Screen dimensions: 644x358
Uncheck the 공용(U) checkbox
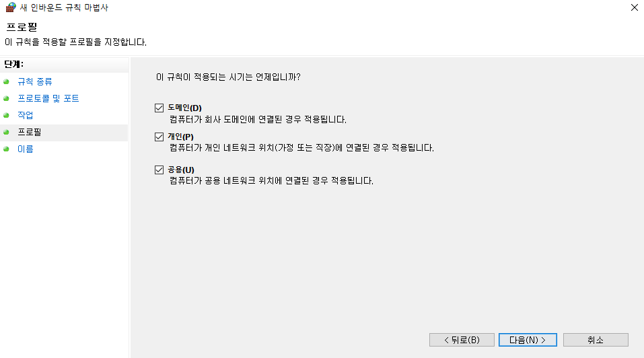159,170
